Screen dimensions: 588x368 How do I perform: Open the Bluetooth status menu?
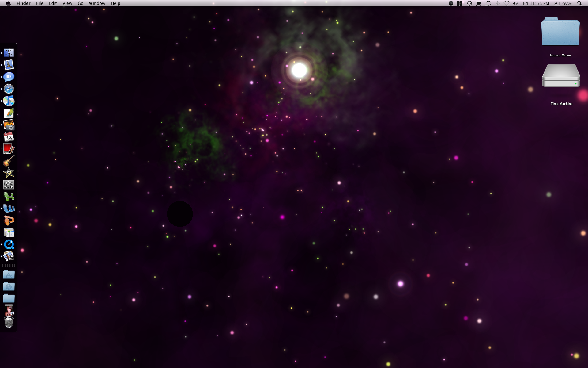click(498, 3)
